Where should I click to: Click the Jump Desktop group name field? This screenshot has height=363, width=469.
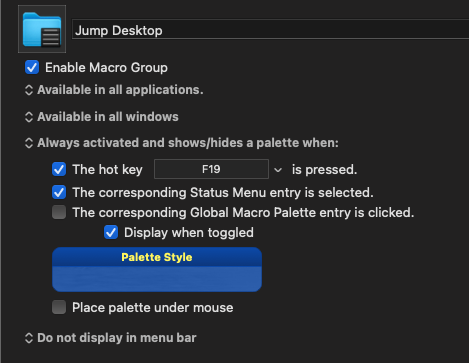(270, 30)
